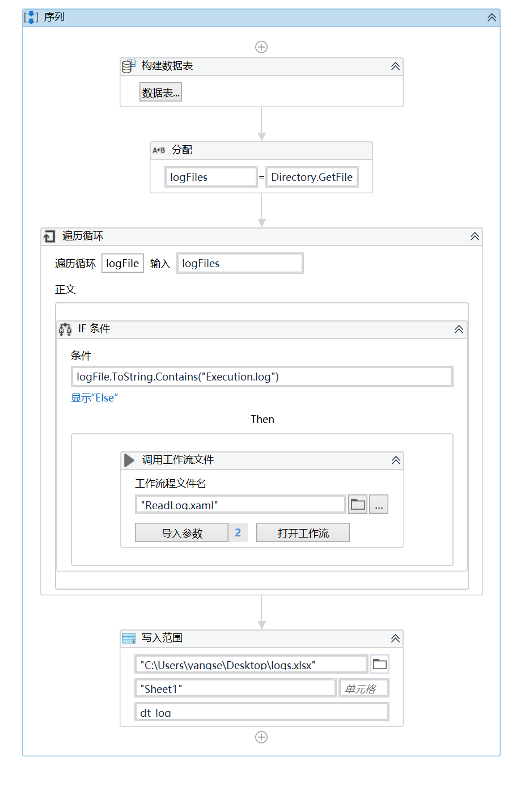The width and height of the screenshot is (525, 812).
Task: Show the Else branch link
Action: point(94,398)
